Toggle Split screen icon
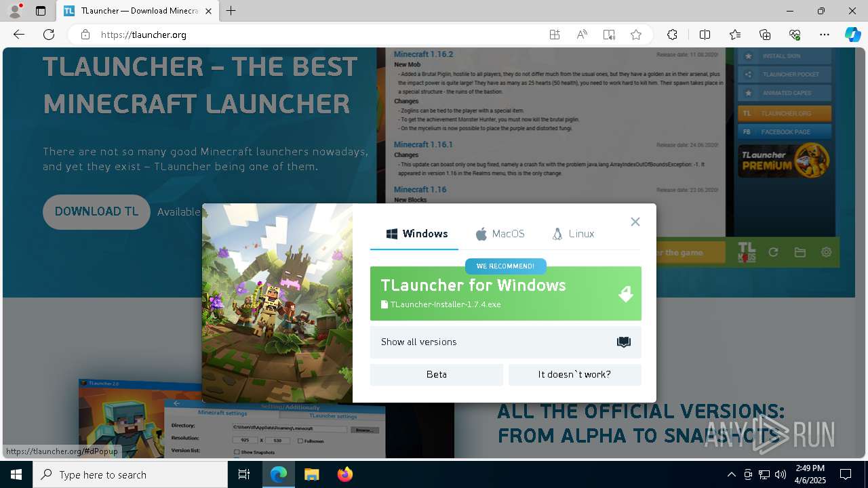 tap(705, 35)
